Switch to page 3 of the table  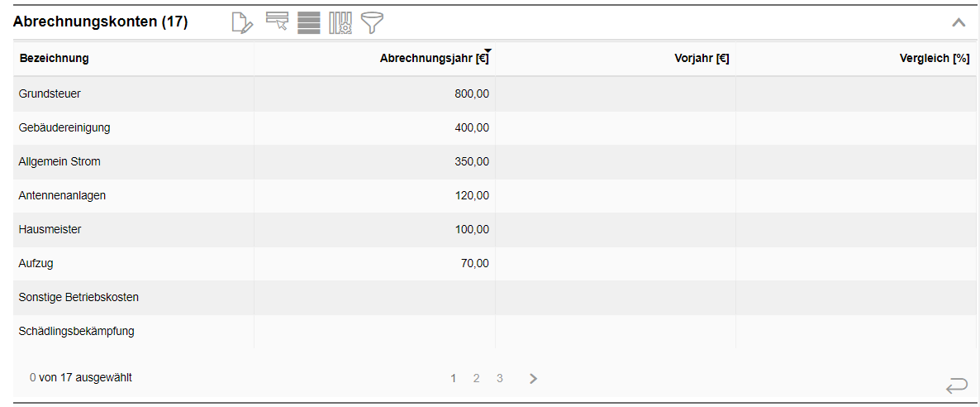500,378
